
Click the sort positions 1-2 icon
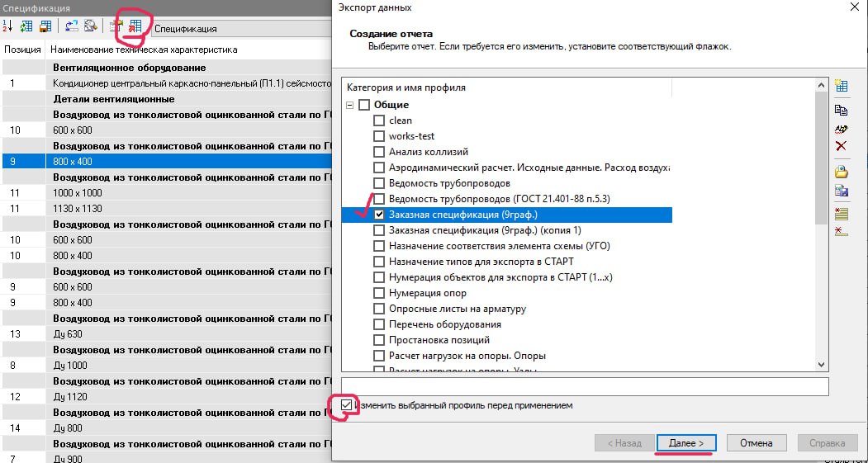(x=9, y=26)
